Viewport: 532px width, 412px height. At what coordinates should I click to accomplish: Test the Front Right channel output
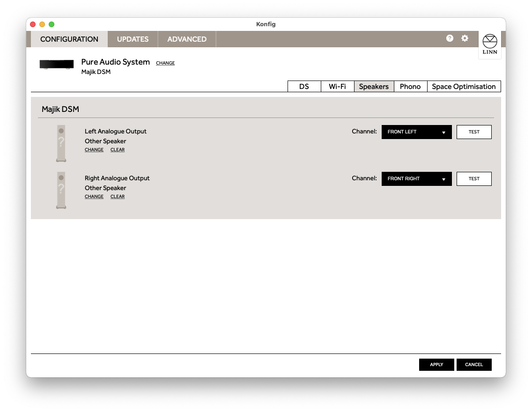474,179
